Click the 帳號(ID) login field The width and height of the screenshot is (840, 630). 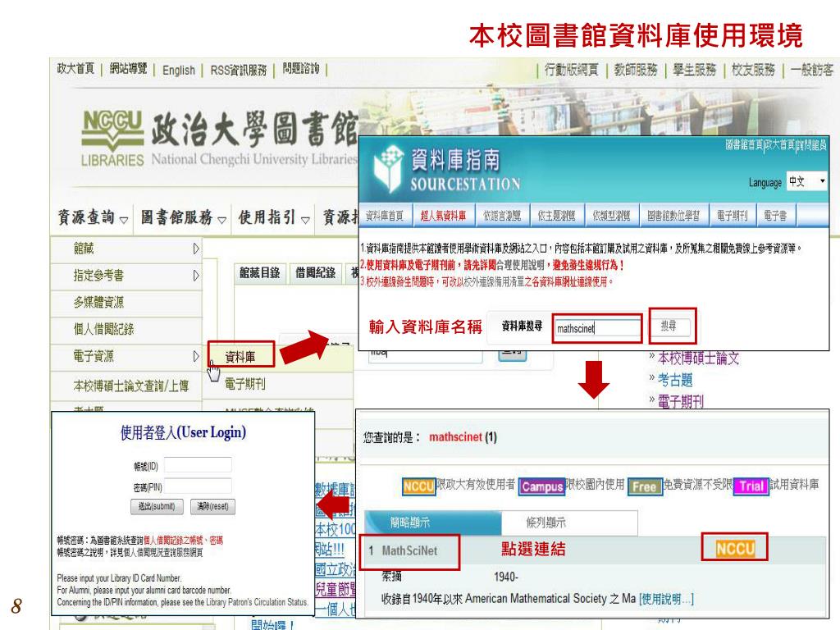point(198,465)
